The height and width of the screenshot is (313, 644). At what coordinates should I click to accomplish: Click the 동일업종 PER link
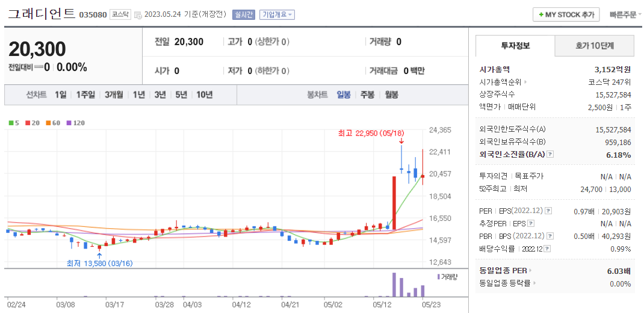503,271
